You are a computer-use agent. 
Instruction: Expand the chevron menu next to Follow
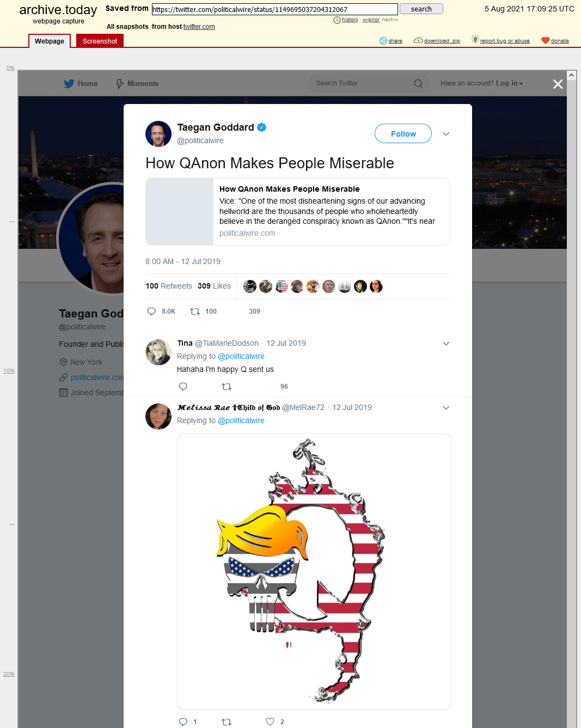click(446, 134)
